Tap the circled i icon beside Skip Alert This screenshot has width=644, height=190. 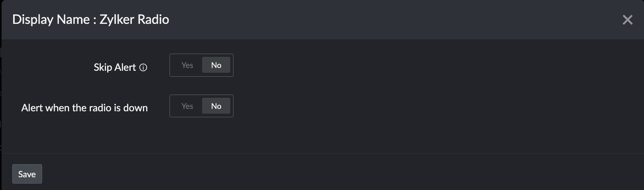(x=144, y=68)
